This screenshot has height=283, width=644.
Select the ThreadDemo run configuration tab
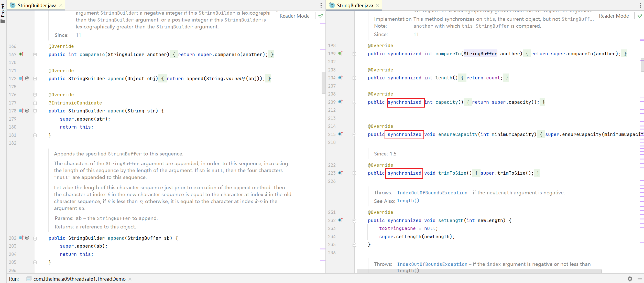tap(79, 279)
